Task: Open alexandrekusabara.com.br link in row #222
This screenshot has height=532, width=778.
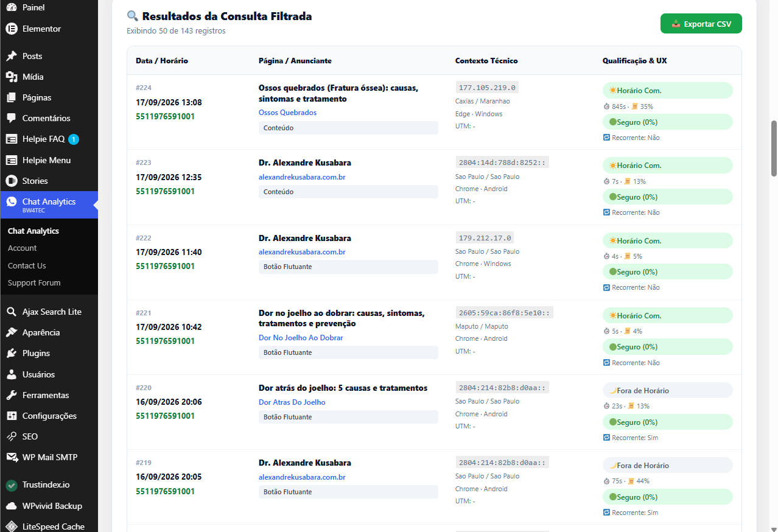Action: tap(302, 252)
